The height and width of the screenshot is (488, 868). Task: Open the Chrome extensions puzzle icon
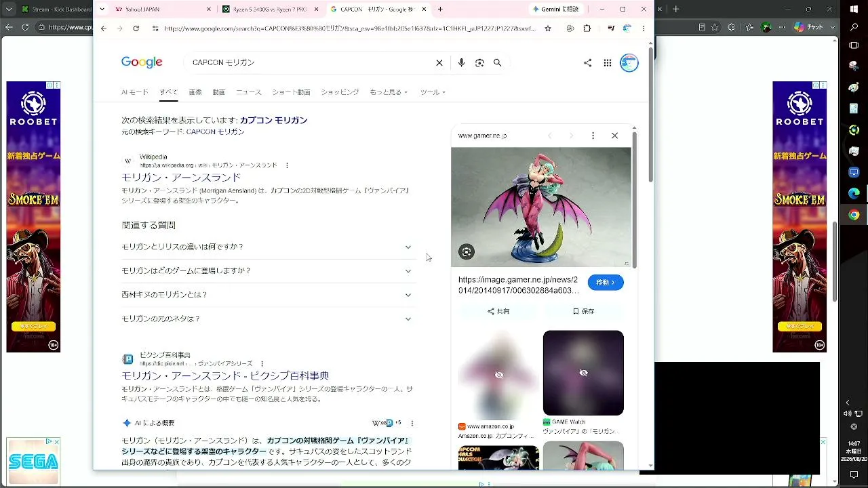(x=587, y=28)
